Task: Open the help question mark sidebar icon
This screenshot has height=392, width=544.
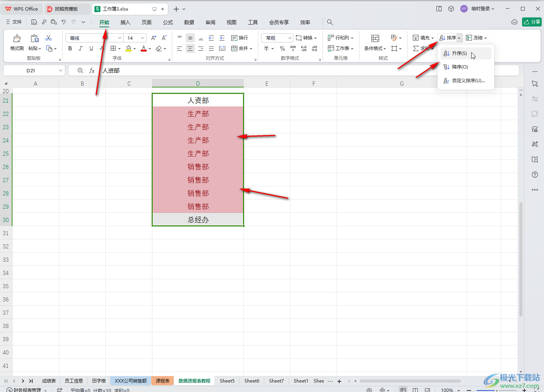Action: coord(535,175)
